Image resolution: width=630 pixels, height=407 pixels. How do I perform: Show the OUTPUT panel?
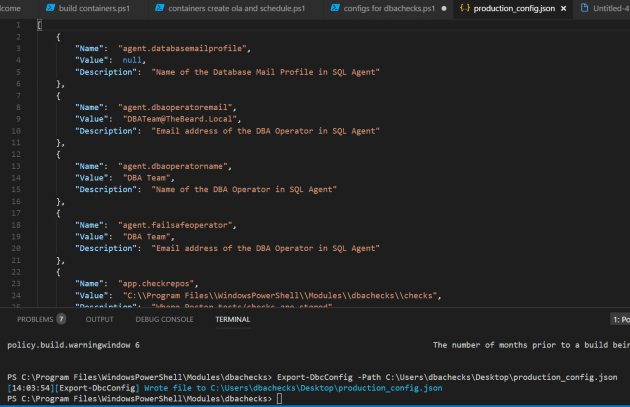pos(99,319)
